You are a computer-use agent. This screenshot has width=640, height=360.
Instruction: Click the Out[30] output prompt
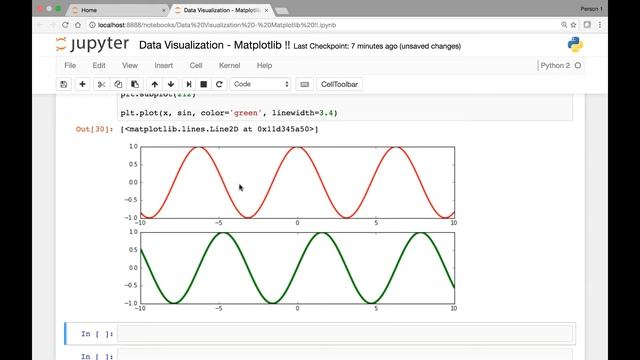tap(94, 129)
